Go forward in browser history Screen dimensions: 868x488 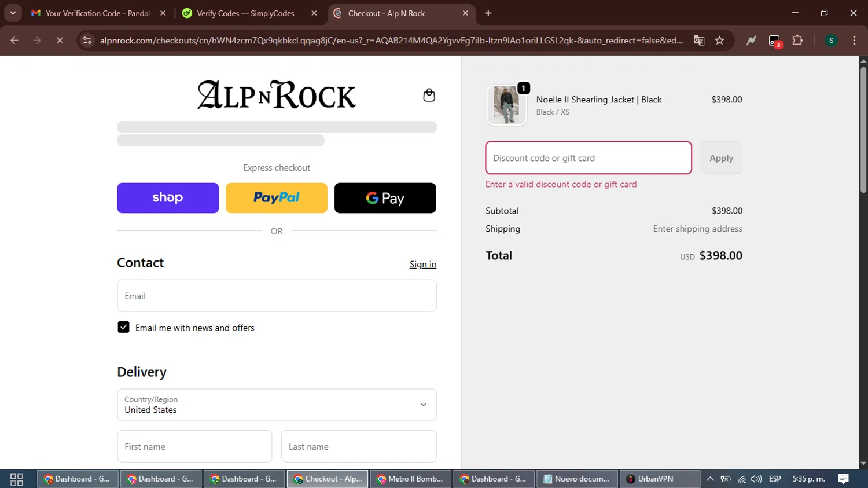[x=37, y=41]
